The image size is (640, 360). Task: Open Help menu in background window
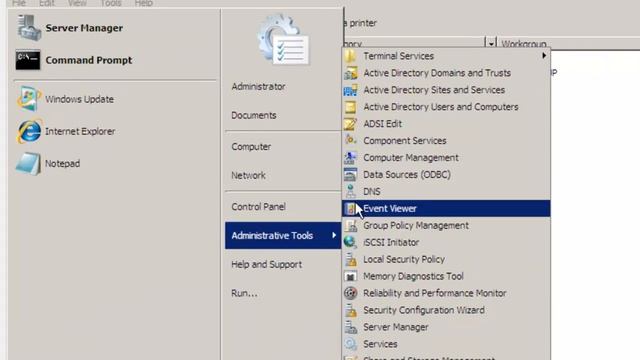(x=144, y=3)
